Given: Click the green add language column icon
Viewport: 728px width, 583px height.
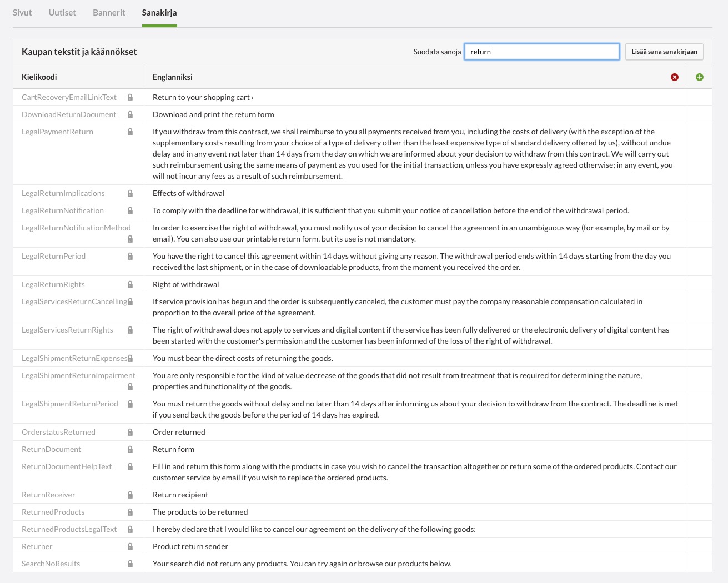Looking at the screenshot, I should 700,77.
